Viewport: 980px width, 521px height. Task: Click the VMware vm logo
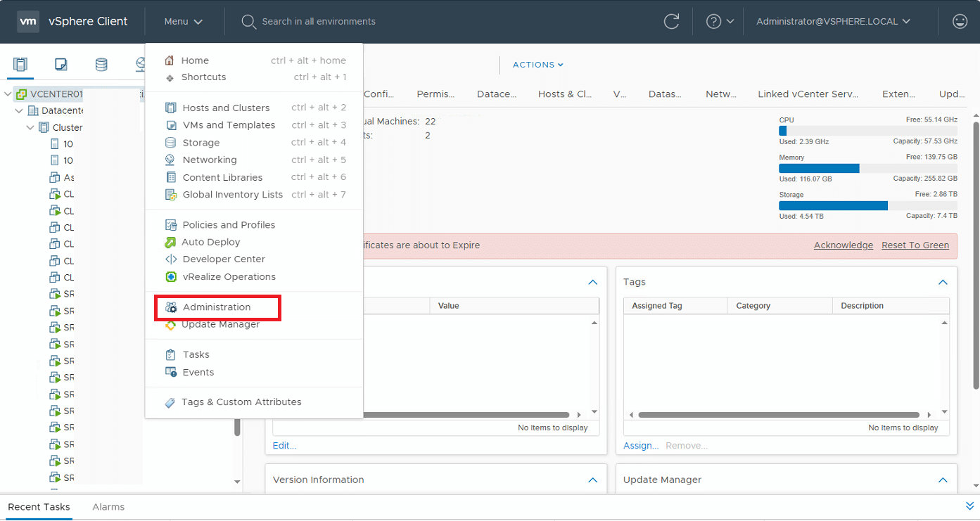[x=27, y=21]
